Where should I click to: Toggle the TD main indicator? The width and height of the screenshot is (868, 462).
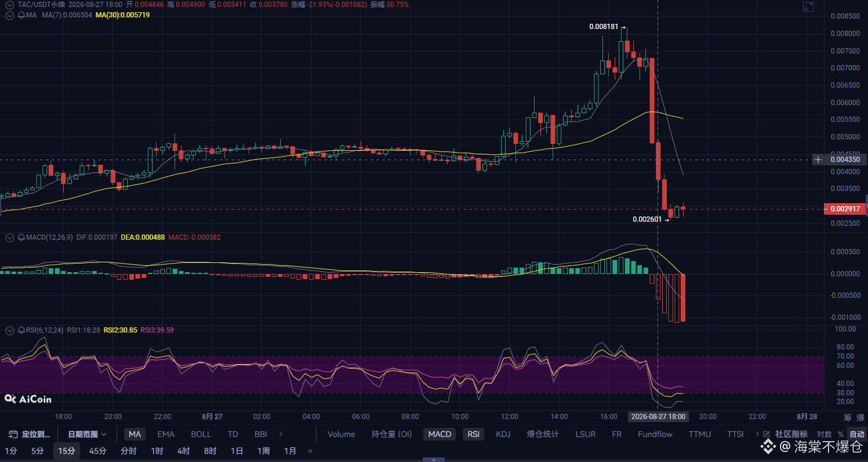(233, 434)
